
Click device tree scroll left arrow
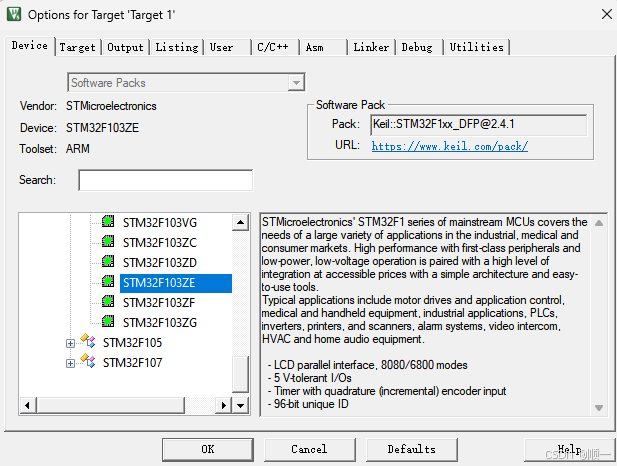tap(28, 405)
